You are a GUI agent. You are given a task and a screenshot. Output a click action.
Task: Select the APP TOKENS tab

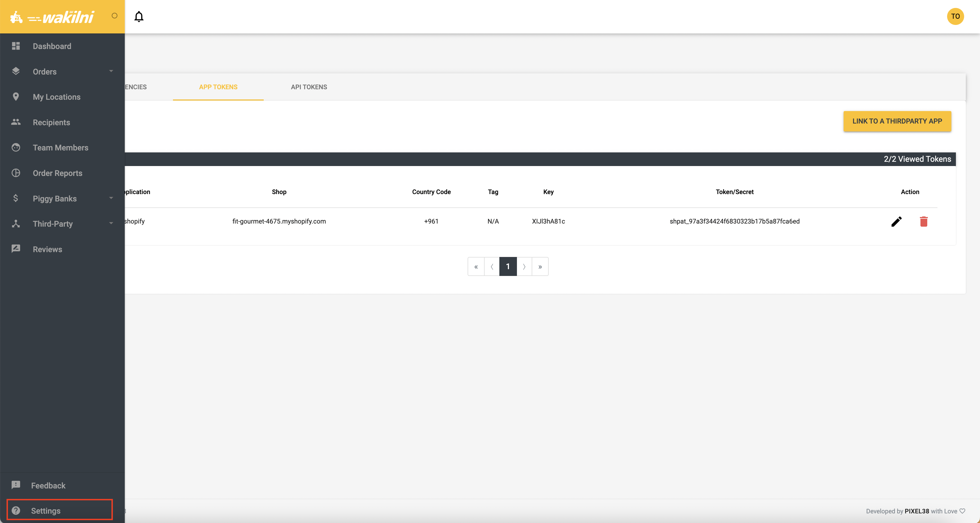pos(218,87)
